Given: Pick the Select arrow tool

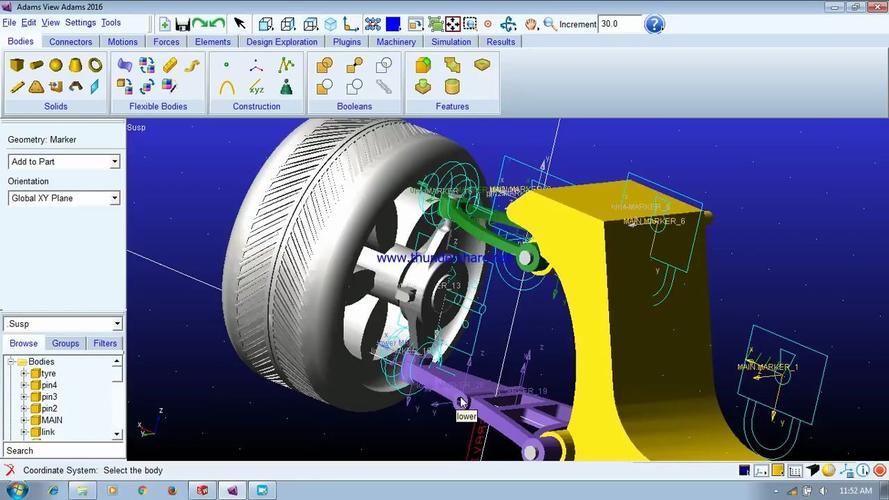Looking at the screenshot, I should pyautogui.click(x=240, y=23).
